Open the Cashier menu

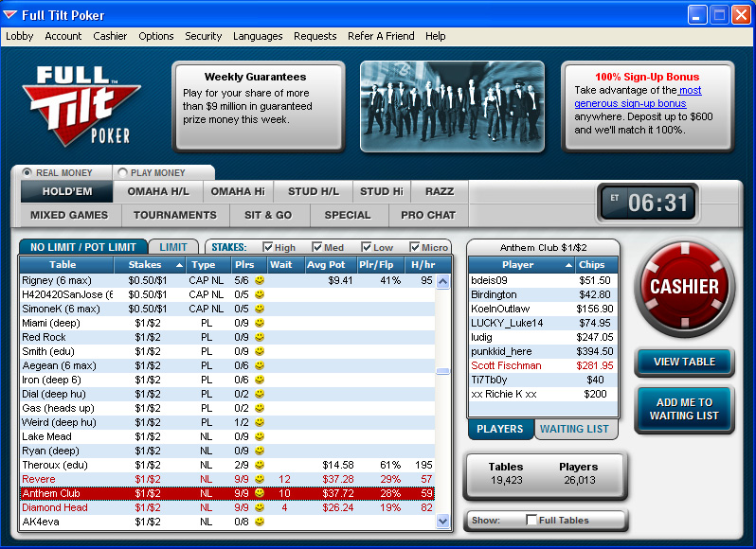click(x=110, y=36)
